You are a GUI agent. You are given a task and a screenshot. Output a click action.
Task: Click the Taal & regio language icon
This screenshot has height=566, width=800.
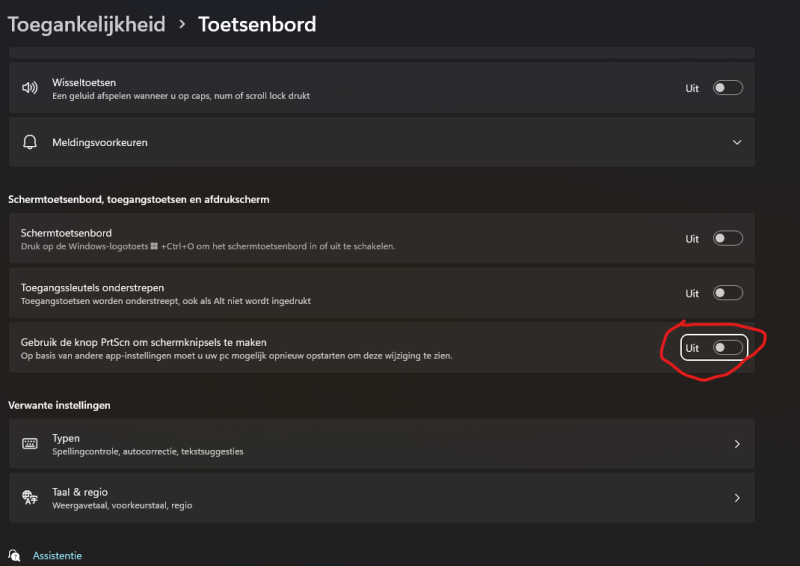point(30,497)
